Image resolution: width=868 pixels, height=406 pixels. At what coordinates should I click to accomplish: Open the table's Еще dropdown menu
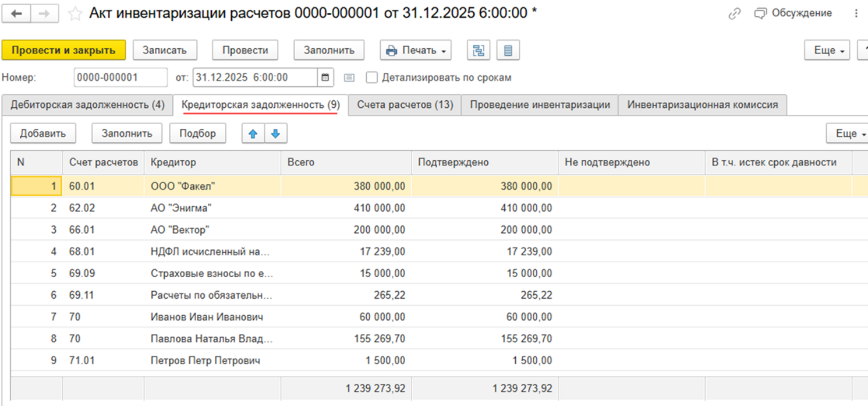pyautogui.click(x=848, y=134)
